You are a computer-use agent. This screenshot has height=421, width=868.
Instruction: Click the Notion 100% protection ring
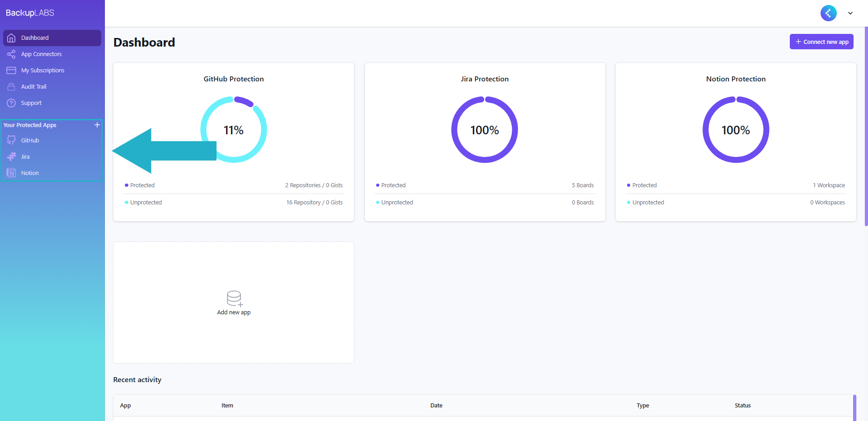pyautogui.click(x=736, y=130)
